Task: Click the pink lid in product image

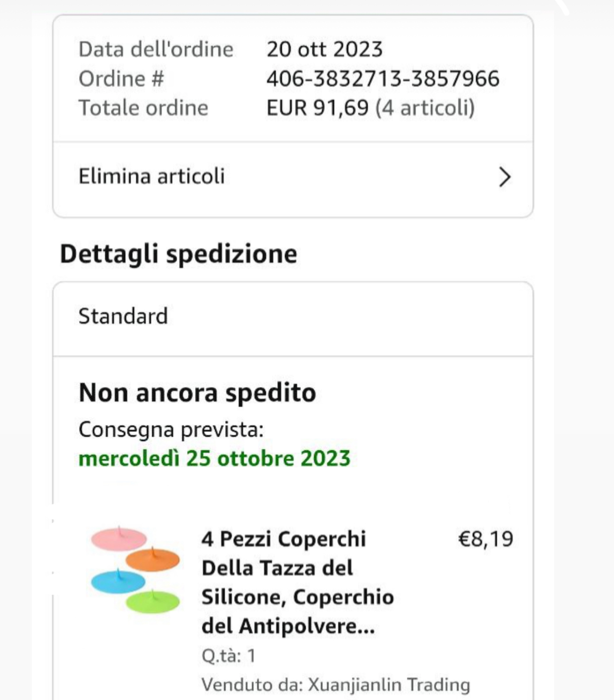Action: 119,539
